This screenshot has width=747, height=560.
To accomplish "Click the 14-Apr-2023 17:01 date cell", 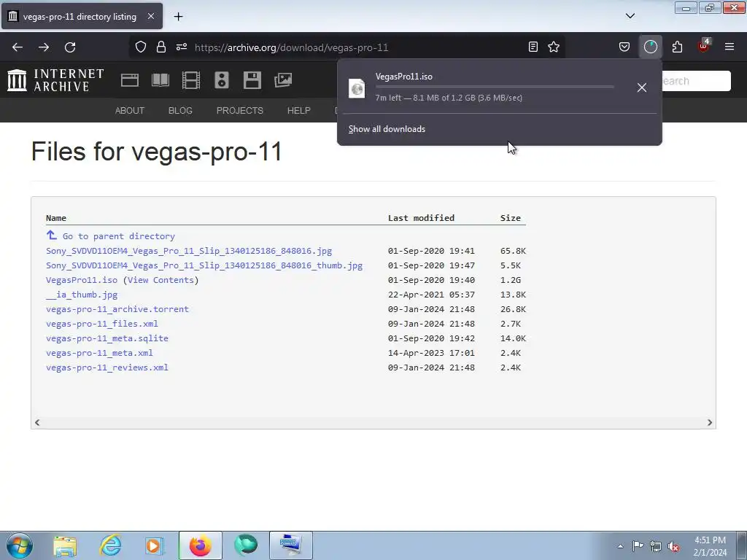I will 431,353.
